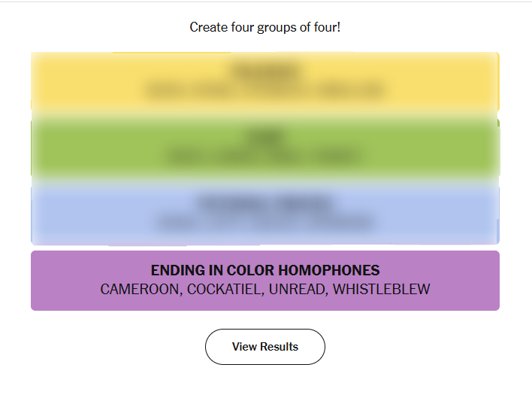Click the View Results button
Viewport: 532px width, 401px height.
click(264, 347)
